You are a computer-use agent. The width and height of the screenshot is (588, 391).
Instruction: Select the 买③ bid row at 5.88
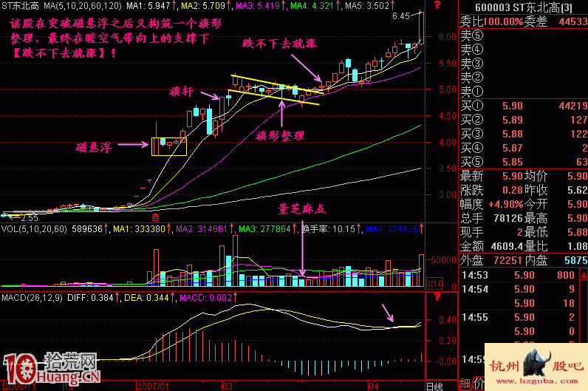point(523,135)
